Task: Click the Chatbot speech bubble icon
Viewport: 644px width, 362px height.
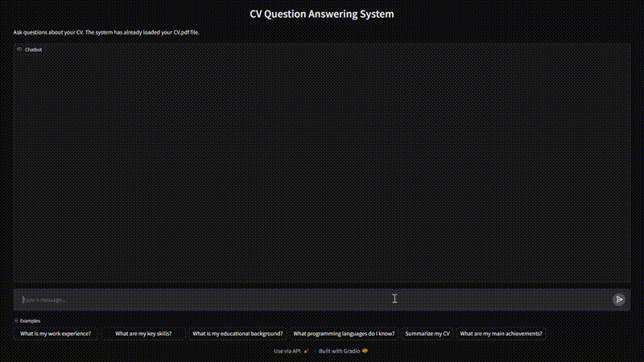Action: click(x=19, y=49)
